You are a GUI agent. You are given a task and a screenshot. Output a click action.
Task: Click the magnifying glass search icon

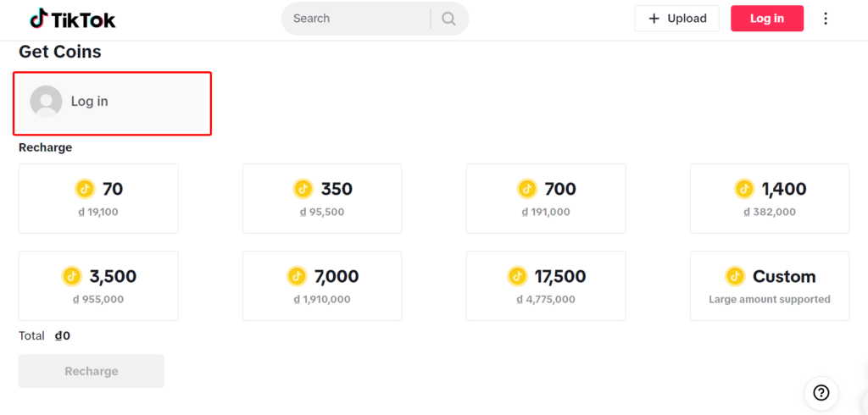click(449, 19)
